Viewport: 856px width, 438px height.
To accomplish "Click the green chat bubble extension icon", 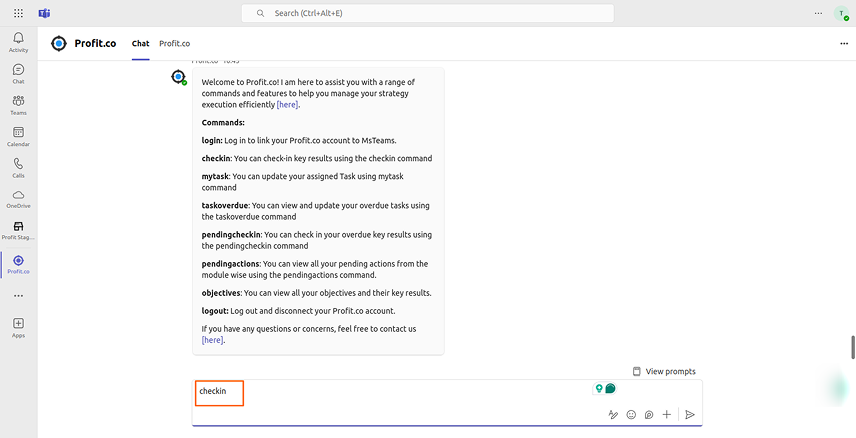I will (x=610, y=388).
